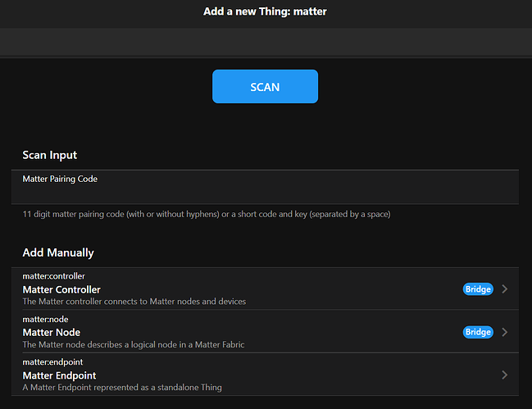Click the 11 digit pairing code help text
Viewport: 532px width, 409px height.
click(x=206, y=214)
